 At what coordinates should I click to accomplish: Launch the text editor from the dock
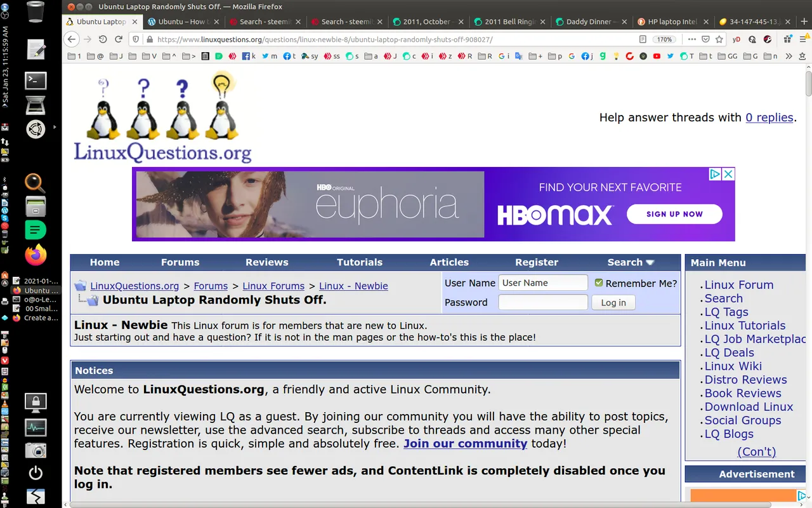pyautogui.click(x=36, y=50)
